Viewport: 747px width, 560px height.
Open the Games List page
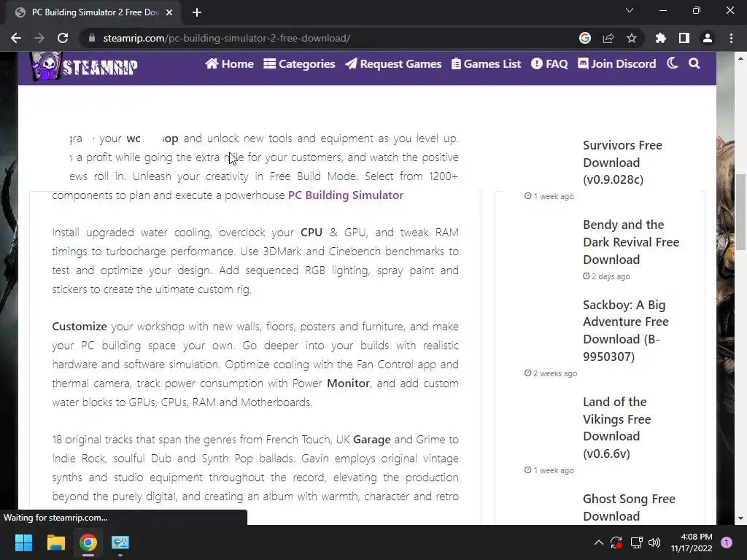pos(487,64)
